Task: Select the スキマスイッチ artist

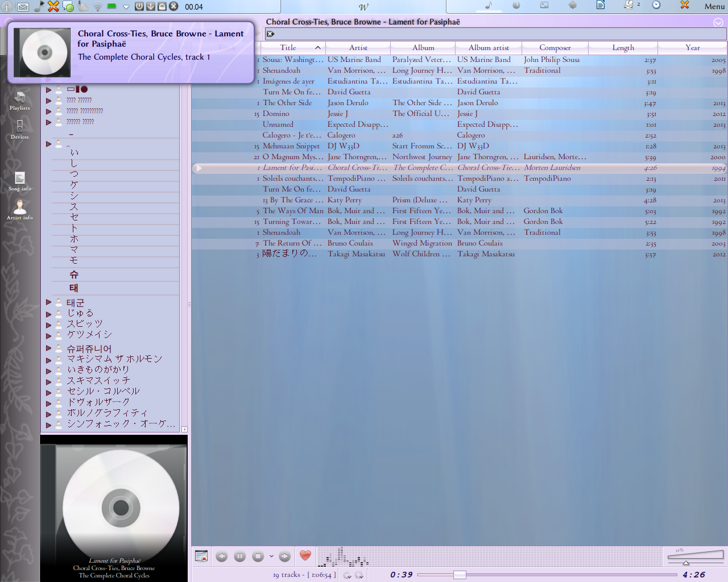Action: pyautogui.click(x=98, y=381)
